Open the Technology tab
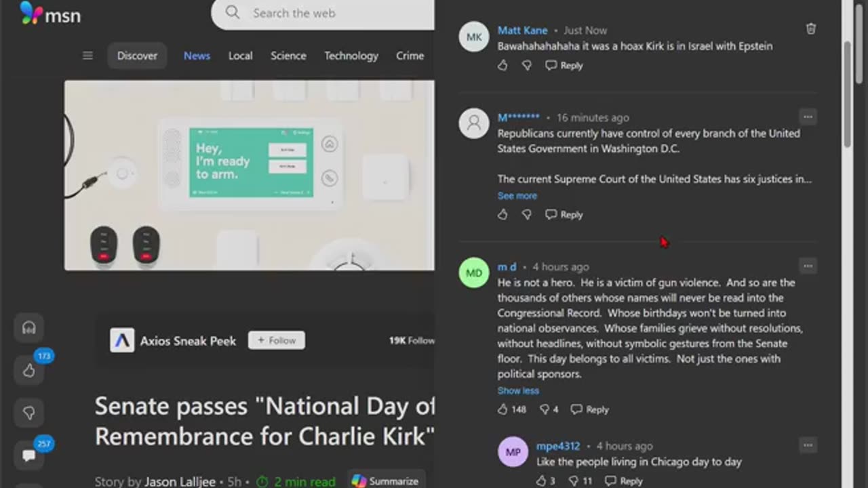This screenshot has height=488, width=868. coord(351,56)
